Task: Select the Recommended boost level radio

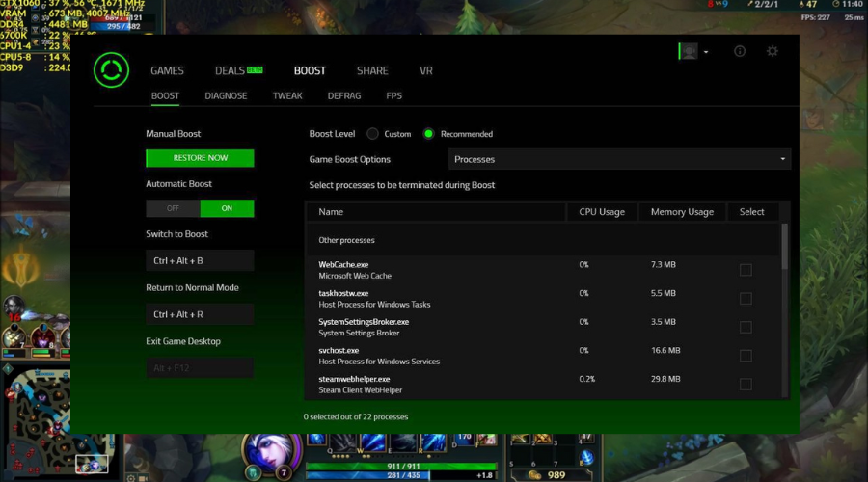Action: (x=428, y=134)
